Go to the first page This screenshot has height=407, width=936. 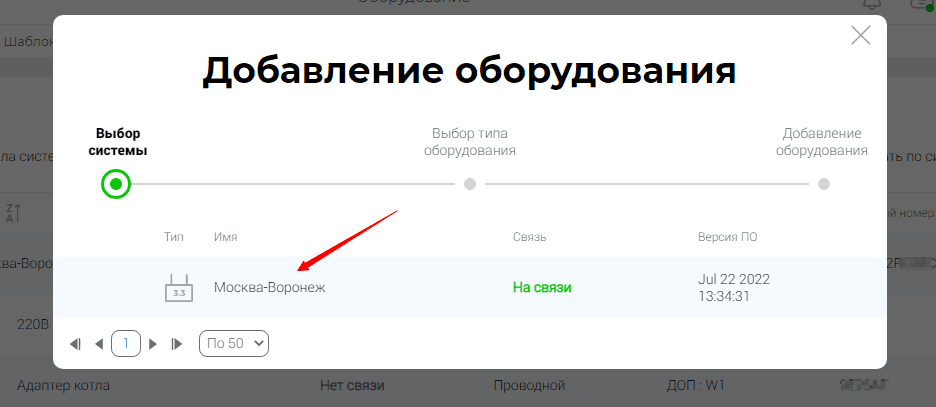click(75, 344)
